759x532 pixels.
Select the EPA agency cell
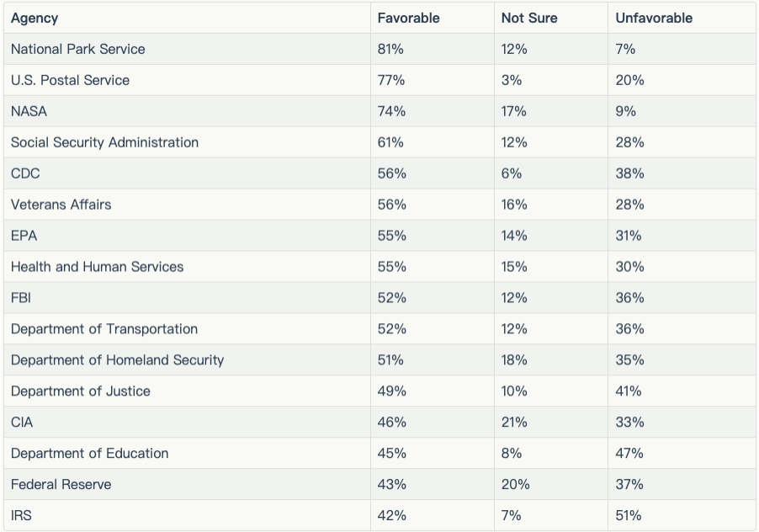click(24, 236)
